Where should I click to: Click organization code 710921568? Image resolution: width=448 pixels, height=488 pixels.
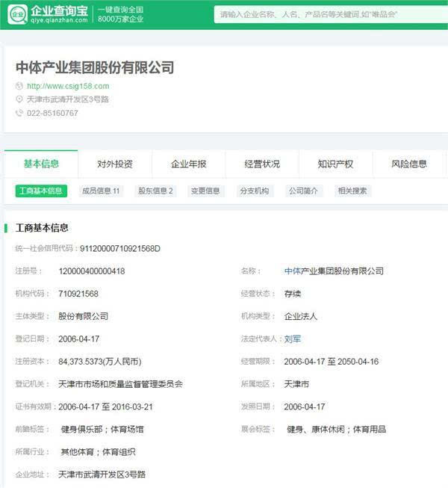pos(78,294)
